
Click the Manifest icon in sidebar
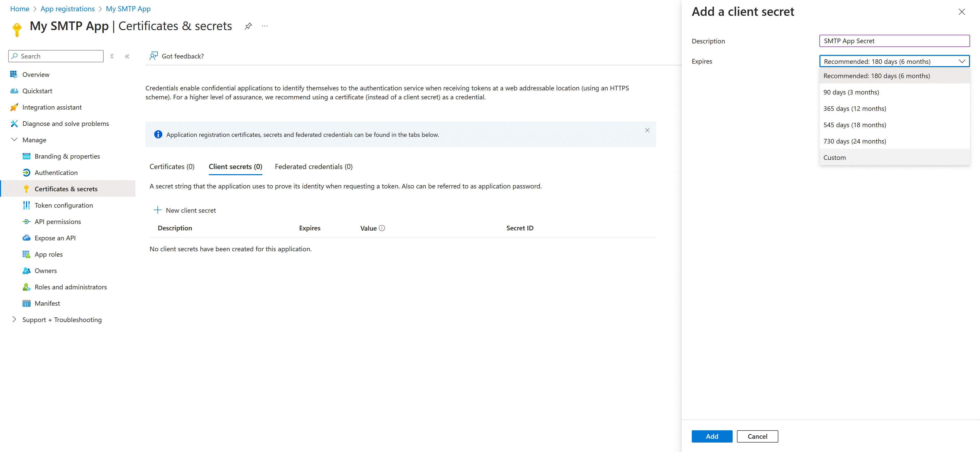(26, 304)
